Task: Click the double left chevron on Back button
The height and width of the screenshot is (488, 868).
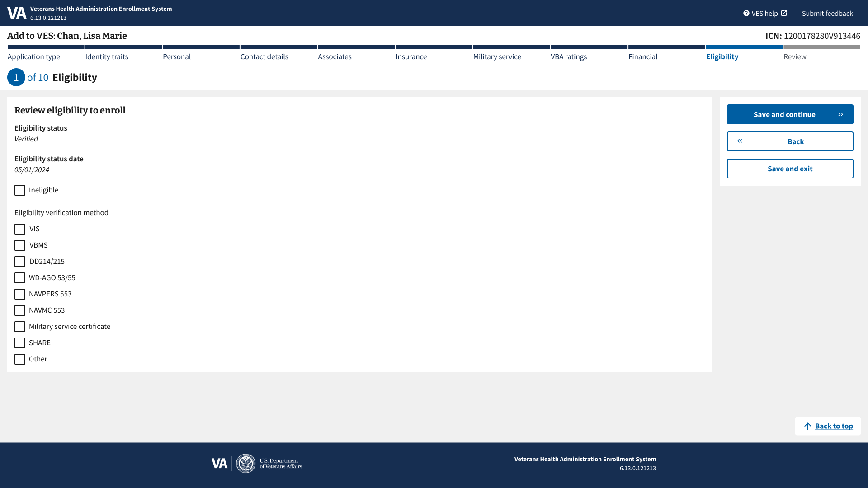Action: pyautogui.click(x=740, y=141)
